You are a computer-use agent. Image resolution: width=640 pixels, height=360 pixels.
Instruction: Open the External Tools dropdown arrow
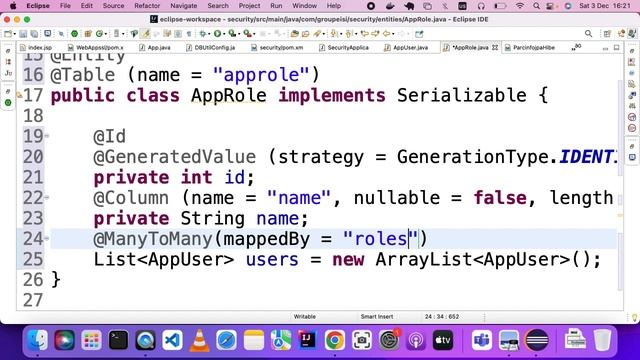[254, 34]
